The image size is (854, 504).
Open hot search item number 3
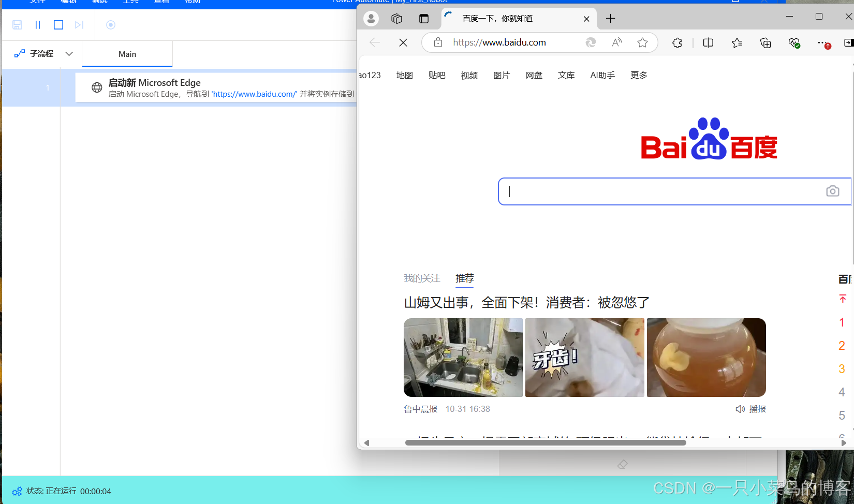coord(842,369)
